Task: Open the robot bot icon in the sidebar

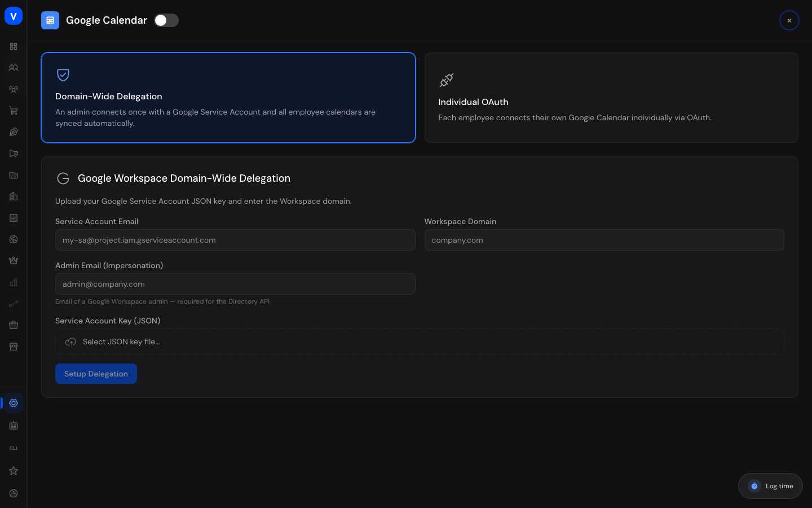Action: tap(14, 426)
